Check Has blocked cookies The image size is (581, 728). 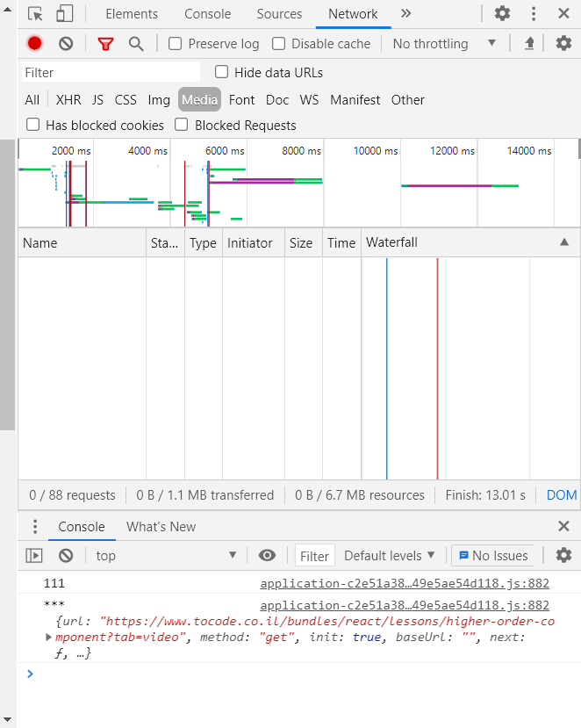point(33,125)
